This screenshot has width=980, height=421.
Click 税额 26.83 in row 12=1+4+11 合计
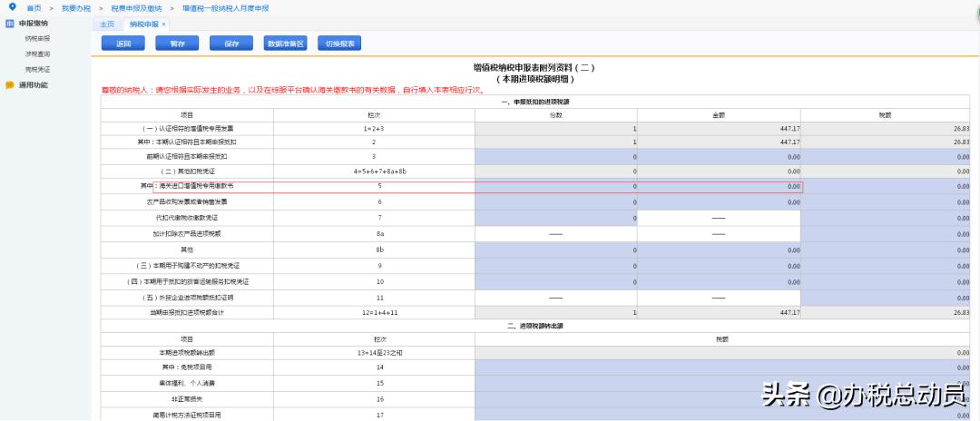point(961,312)
